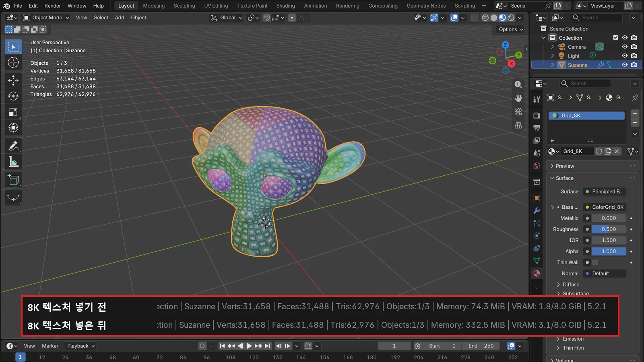Add a new material slot
The height and width of the screenshot is (362, 644).
point(635,114)
